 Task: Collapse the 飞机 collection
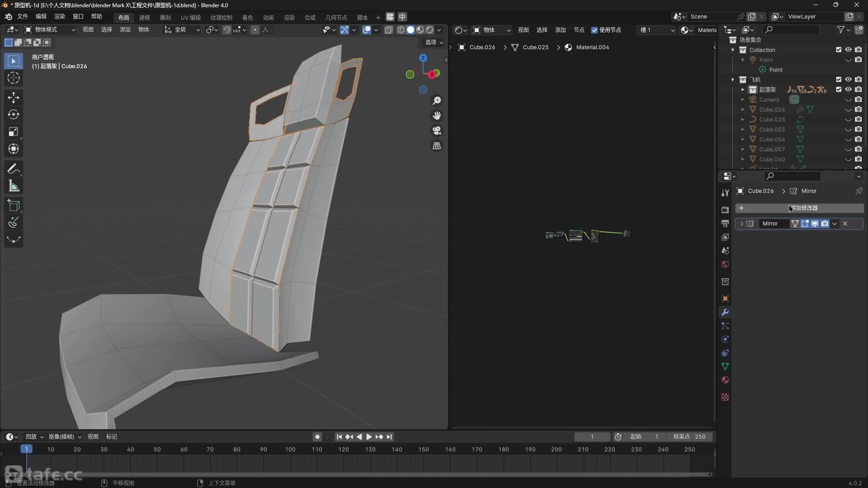[733, 80]
